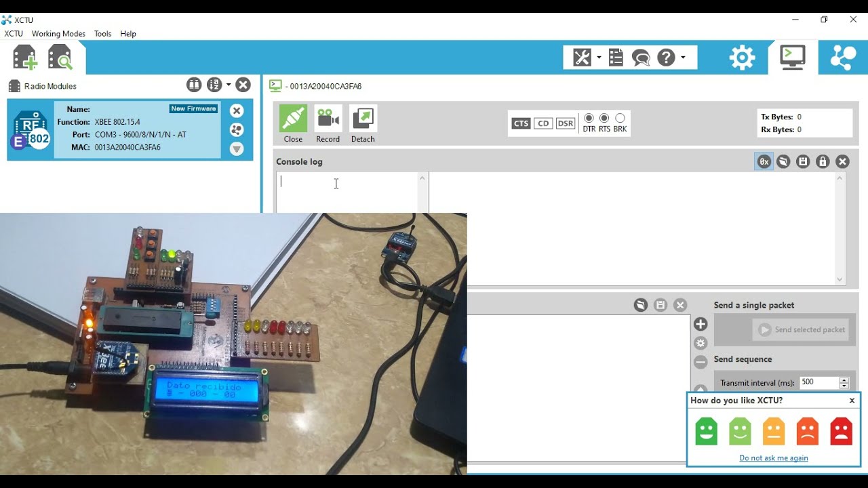The height and width of the screenshot is (488, 868).
Task: Open the feedback chat icon
Action: [641, 58]
